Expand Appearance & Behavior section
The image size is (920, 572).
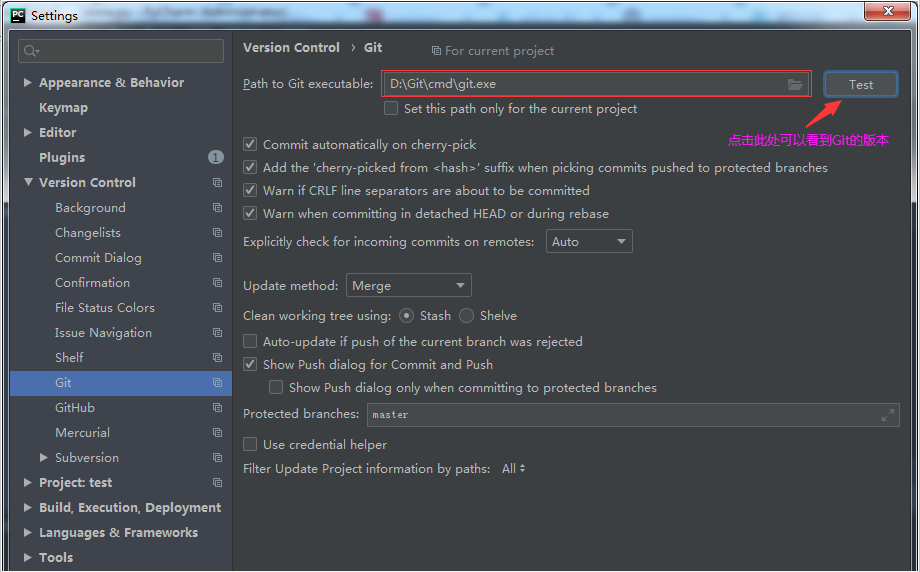coord(28,83)
